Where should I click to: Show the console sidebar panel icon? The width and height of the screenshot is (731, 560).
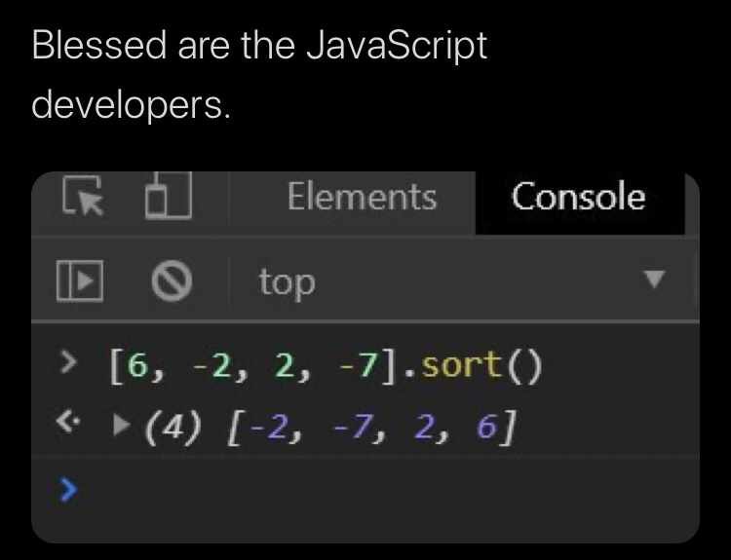[x=80, y=280]
